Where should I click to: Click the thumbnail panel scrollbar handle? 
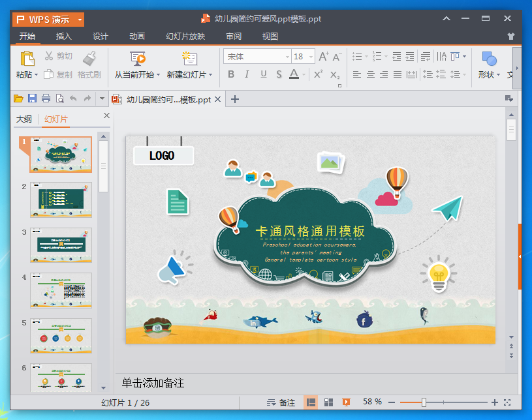coord(104,166)
